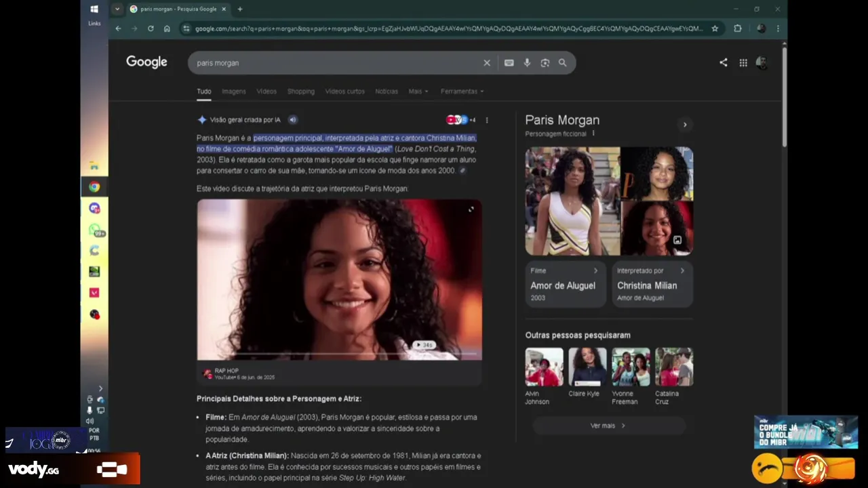Viewport: 868px width, 488px height.
Task: Open the on-screen keyboard input tool
Action: (509, 62)
